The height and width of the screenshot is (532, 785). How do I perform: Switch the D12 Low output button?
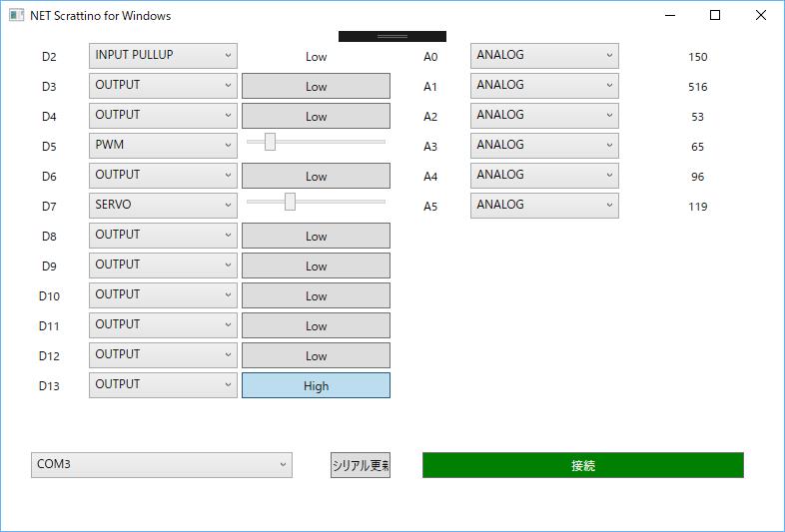(x=316, y=355)
